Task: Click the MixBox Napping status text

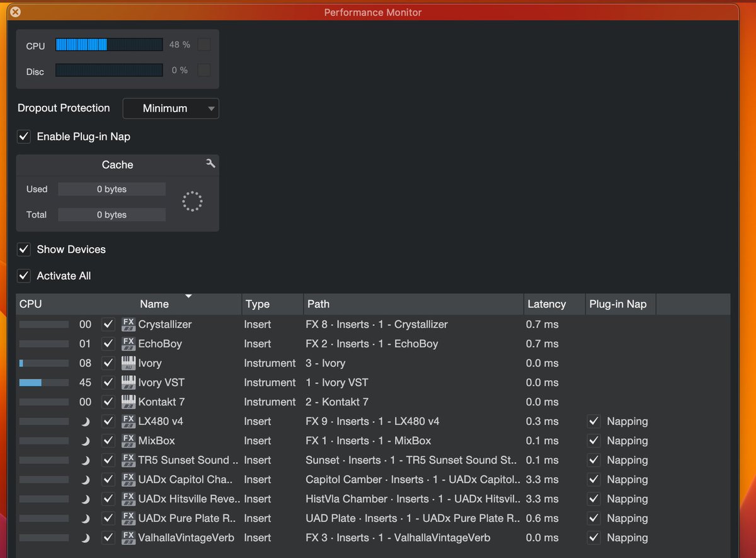Action: [x=627, y=441]
